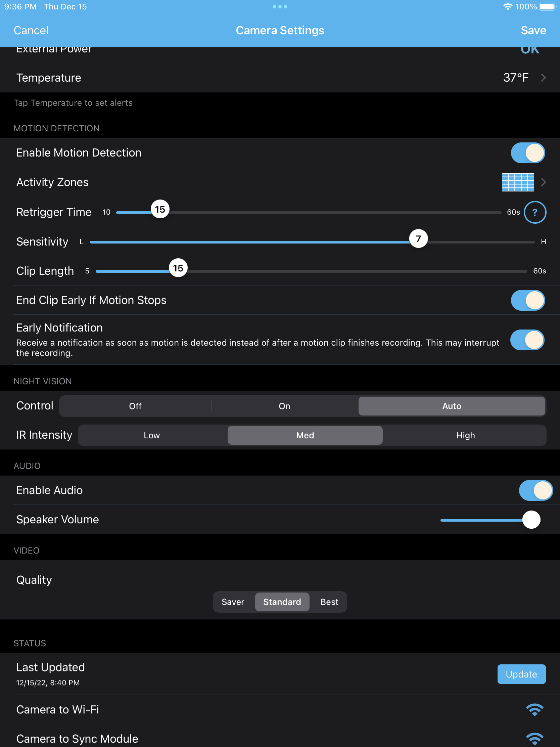This screenshot has height=747, width=560.
Task: Tap the Activity Zones label
Action: pyautogui.click(x=52, y=182)
